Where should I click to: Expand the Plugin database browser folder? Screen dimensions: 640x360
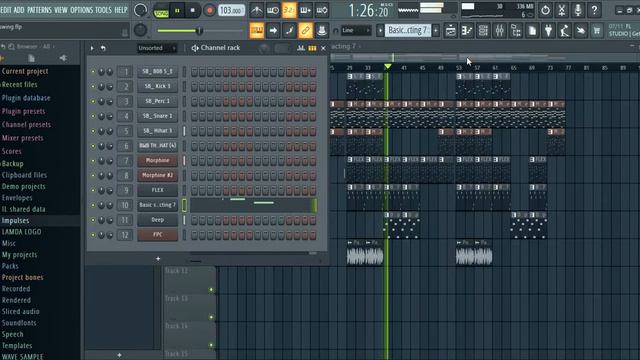click(x=26, y=98)
